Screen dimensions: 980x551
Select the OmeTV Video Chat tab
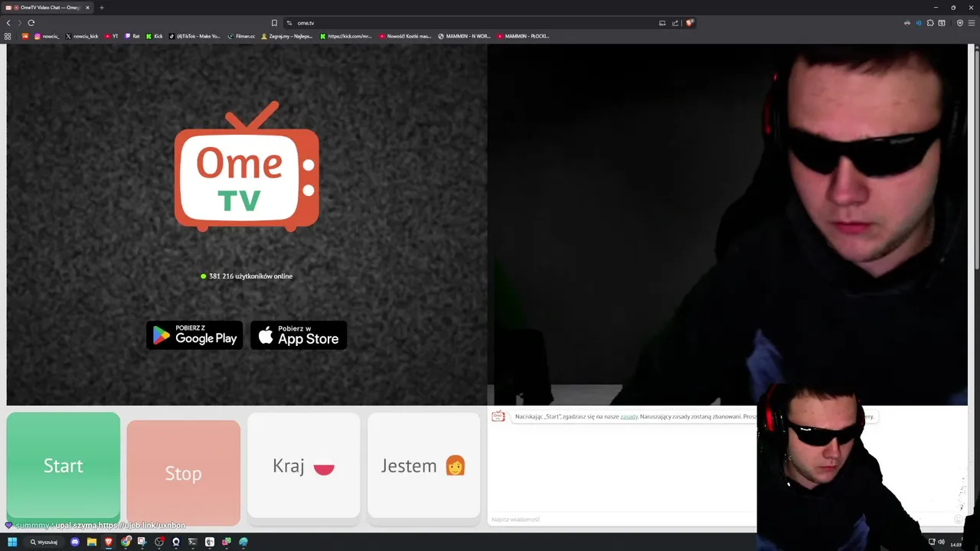(x=47, y=8)
